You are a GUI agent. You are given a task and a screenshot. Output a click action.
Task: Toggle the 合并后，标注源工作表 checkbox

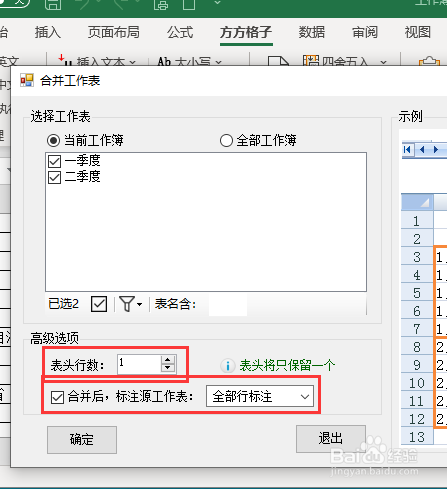tap(57, 397)
